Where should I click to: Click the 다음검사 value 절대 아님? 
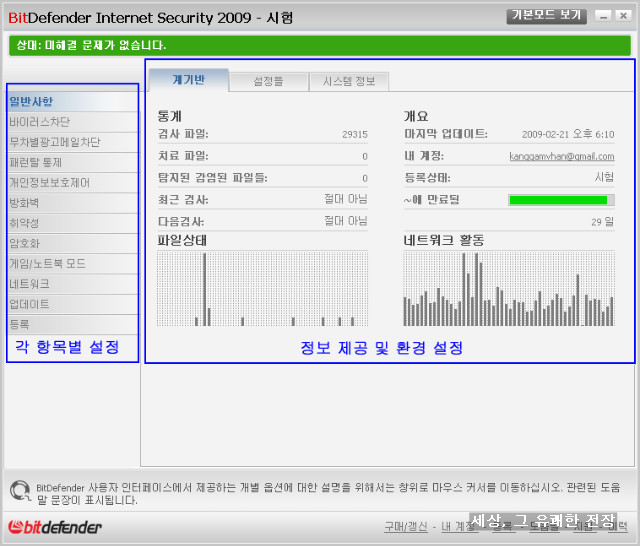pos(346,221)
